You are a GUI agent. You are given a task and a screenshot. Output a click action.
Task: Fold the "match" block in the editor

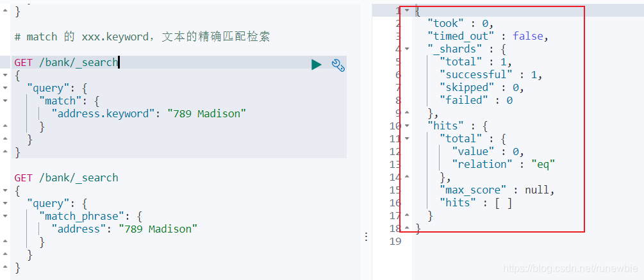(5, 101)
